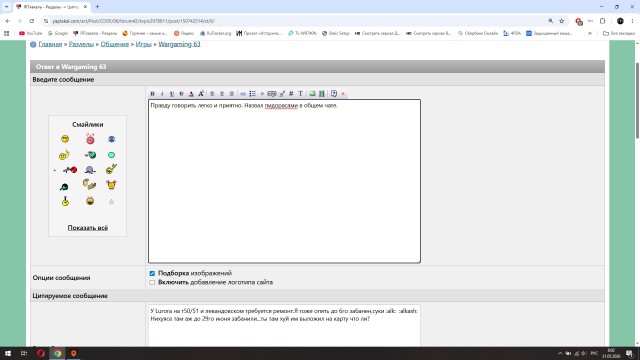Open the Wargaming 63 breadcrumb link
640x360 pixels.
click(179, 44)
